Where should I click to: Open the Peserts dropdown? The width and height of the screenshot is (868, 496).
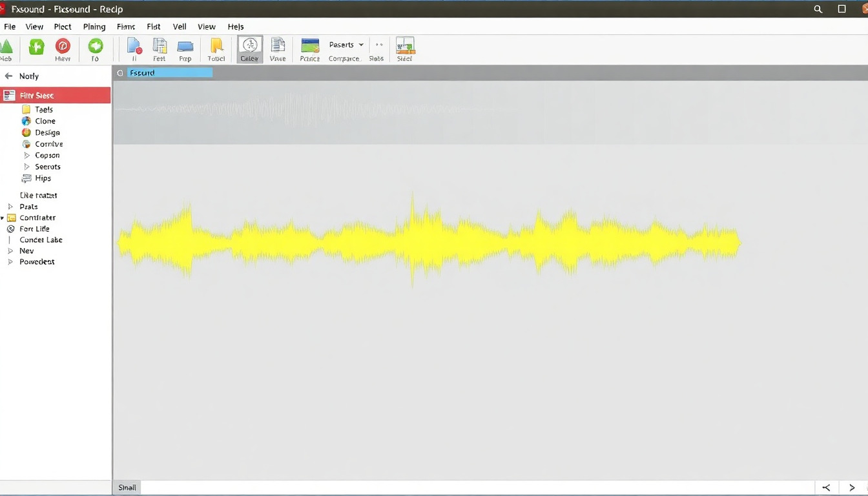(x=346, y=45)
